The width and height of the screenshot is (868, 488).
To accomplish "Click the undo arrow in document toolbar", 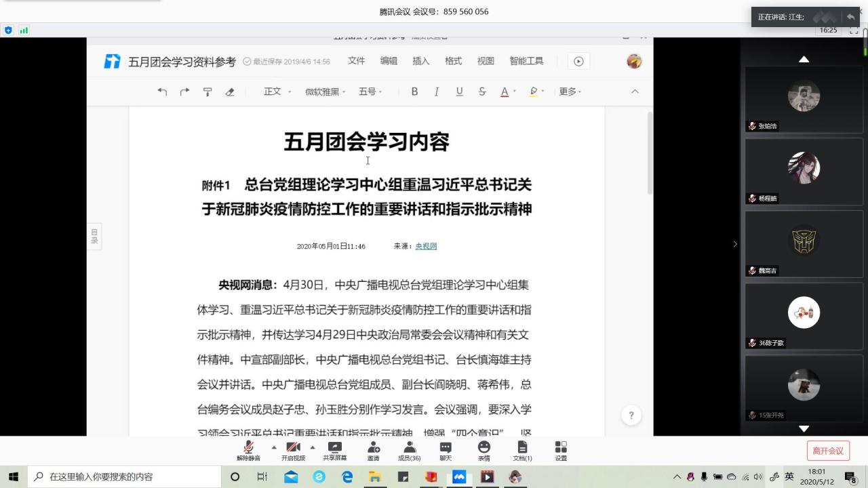I will [162, 91].
